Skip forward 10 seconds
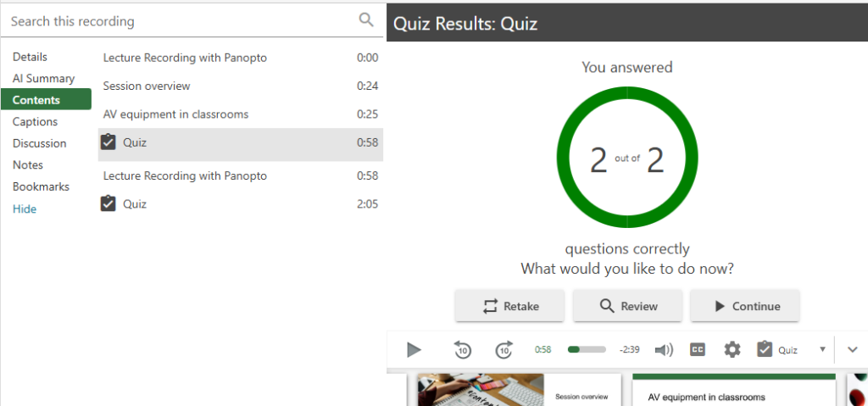The height and width of the screenshot is (406, 868). tap(504, 349)
